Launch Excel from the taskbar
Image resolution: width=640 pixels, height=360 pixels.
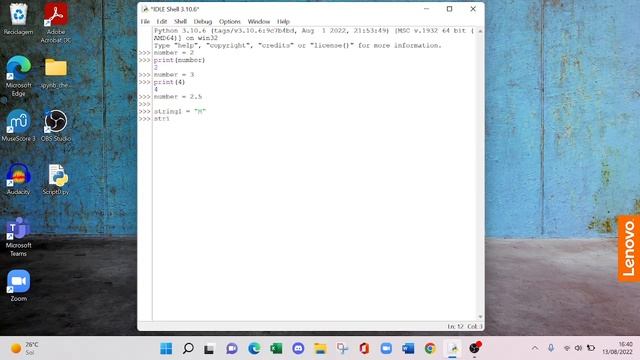coord(276,349)
